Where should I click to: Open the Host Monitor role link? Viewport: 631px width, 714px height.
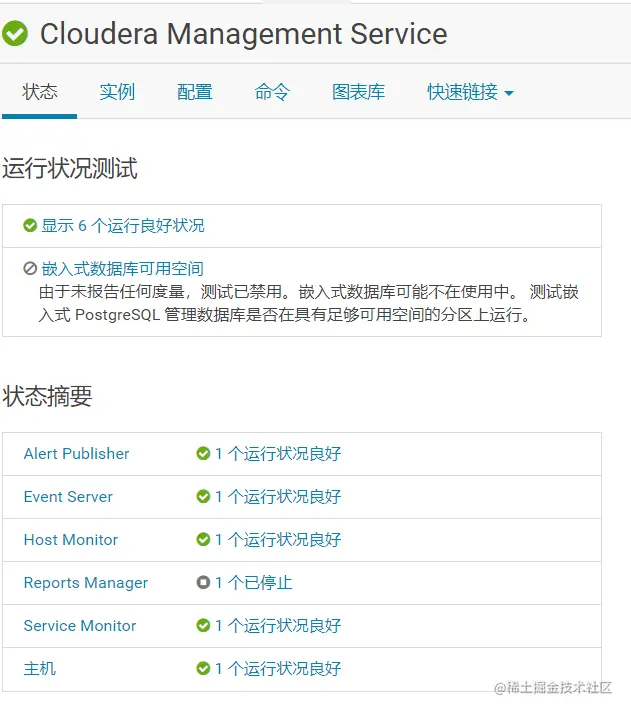click(71, 540)
